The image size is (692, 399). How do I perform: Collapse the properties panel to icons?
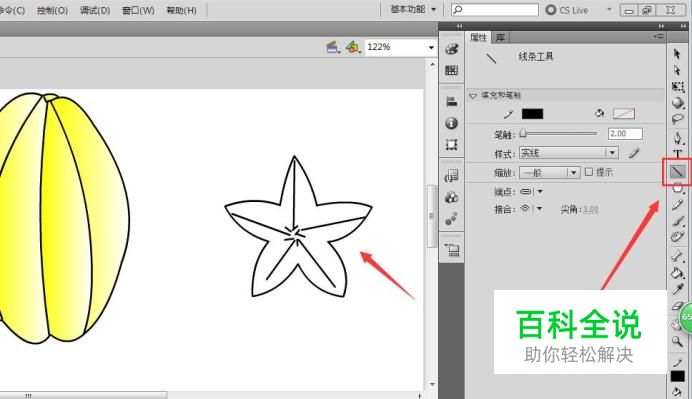(661, 26)
